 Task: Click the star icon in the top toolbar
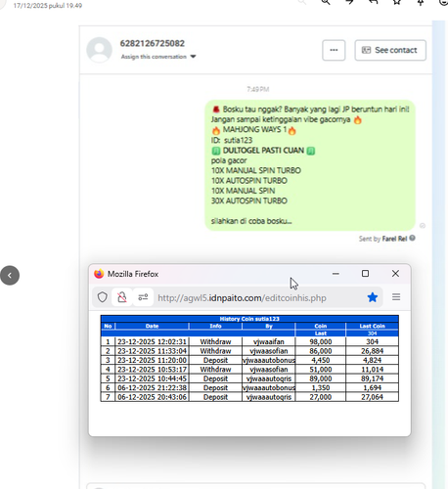point(396,2)
